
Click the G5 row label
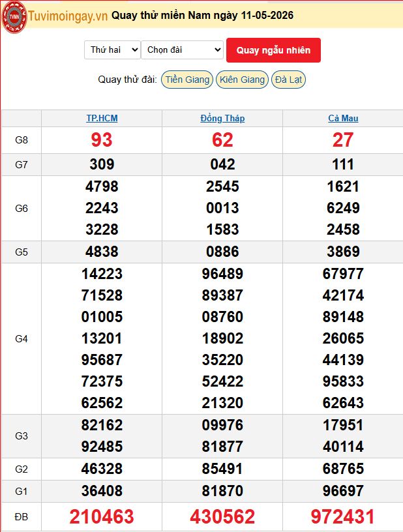click(22, 252)
